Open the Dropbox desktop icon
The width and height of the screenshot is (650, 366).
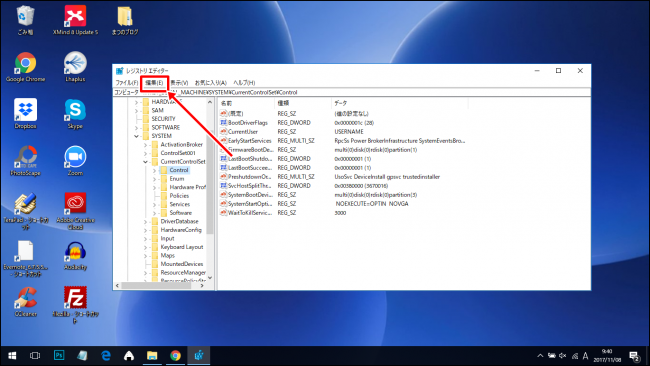pos(25,114)
